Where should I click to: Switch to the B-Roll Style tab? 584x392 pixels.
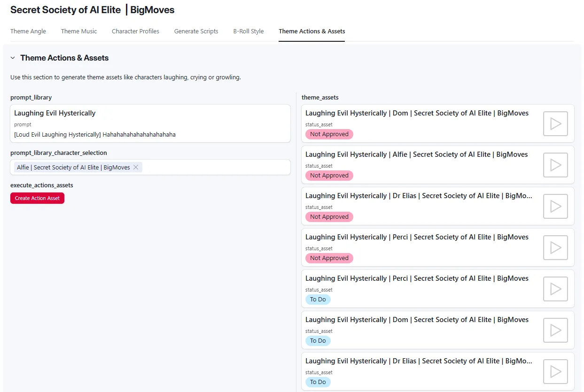tap(249, 31)
